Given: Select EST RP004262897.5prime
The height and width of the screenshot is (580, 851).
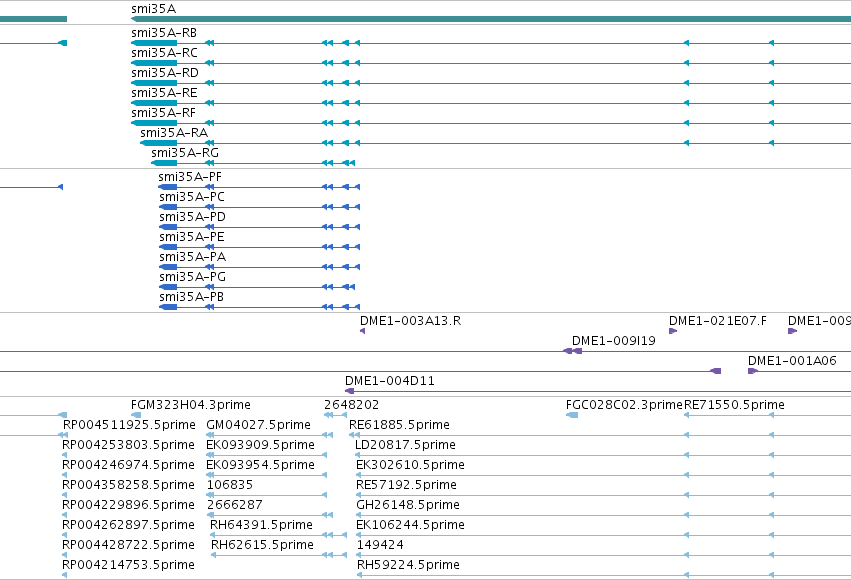Looking at the screenshot, I should click(x=128, y=526).
